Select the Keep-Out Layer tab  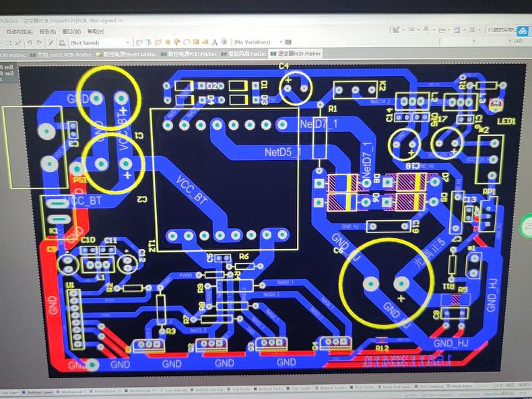393,387
